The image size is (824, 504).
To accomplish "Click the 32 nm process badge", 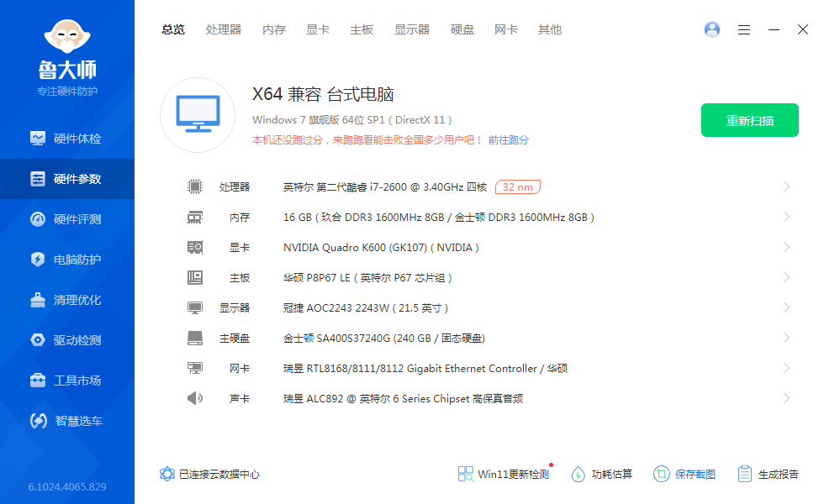I will tap(518, 186).
